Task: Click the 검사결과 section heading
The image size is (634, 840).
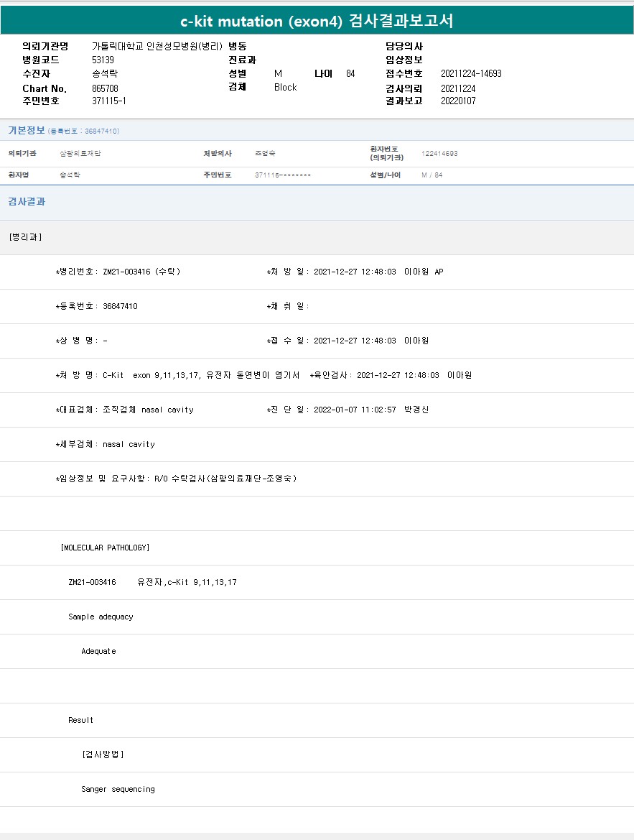Action: 27,201
